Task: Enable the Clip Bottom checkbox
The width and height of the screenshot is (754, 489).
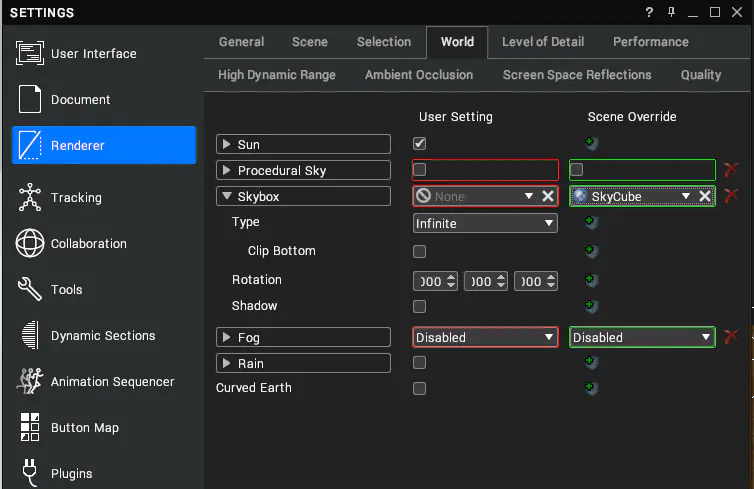Action: (419, 251)
